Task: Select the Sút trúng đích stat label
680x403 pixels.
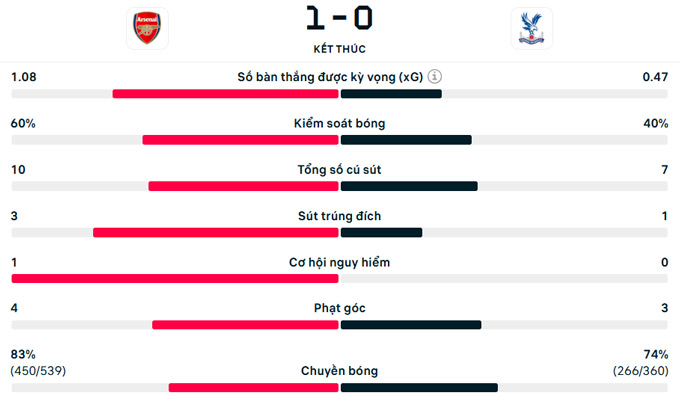Action: [340, 216]
